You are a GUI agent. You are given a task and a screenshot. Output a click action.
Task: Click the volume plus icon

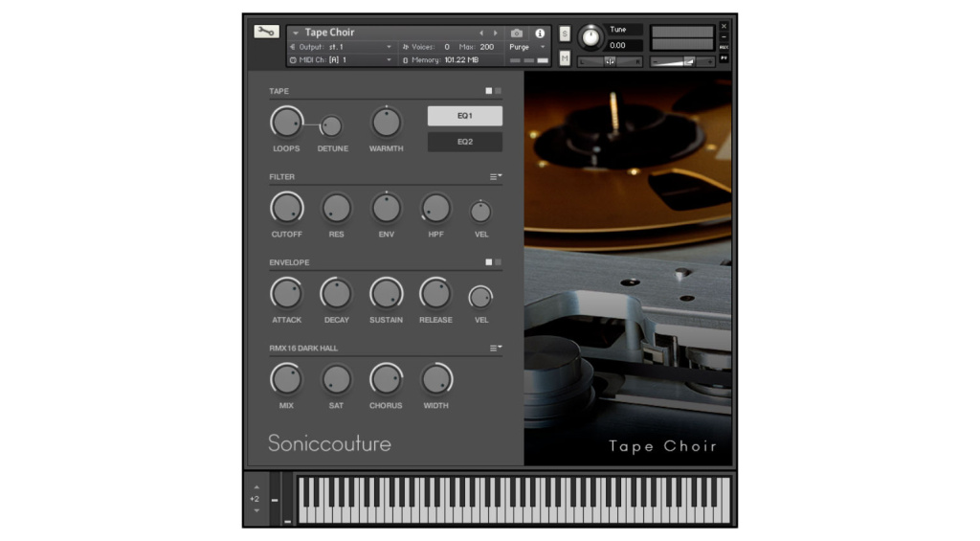709,62
